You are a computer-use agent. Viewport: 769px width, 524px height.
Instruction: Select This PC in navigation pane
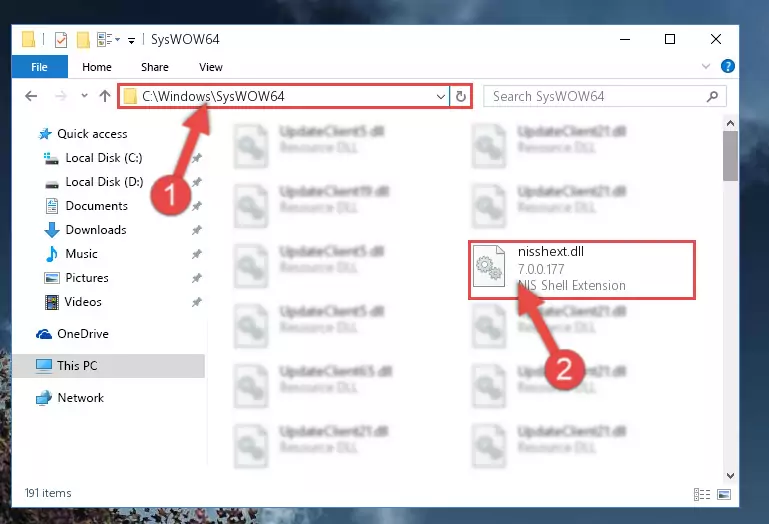(x=108, y=366)
